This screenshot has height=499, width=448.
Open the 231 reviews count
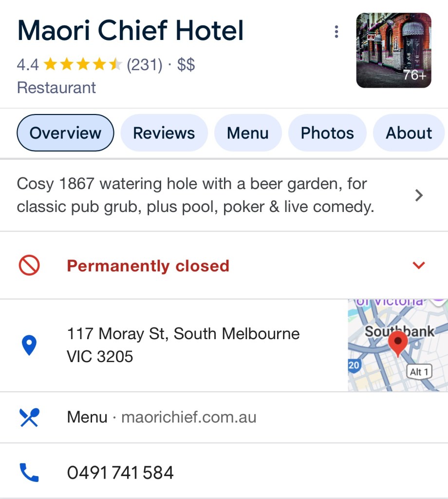pyautogui.click(x=144, y=64)
